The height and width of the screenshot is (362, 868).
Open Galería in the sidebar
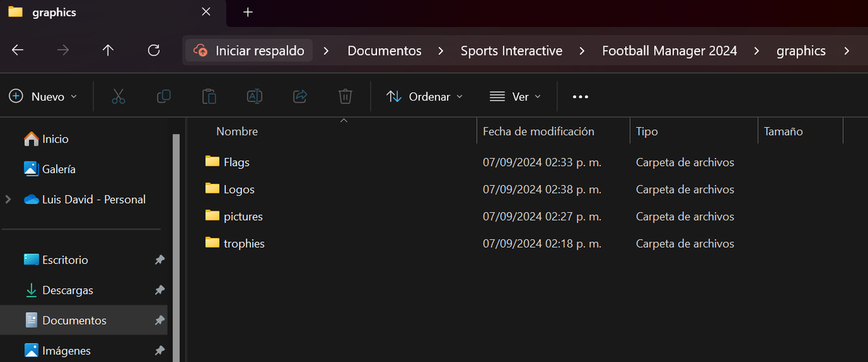click(50, 169)
